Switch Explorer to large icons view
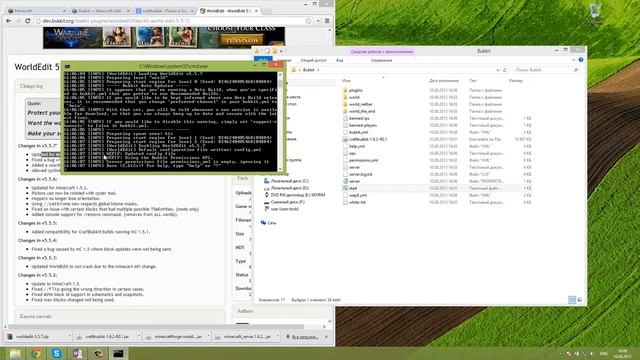This screenshot has height=360, width=640. (x=580, y=300)
